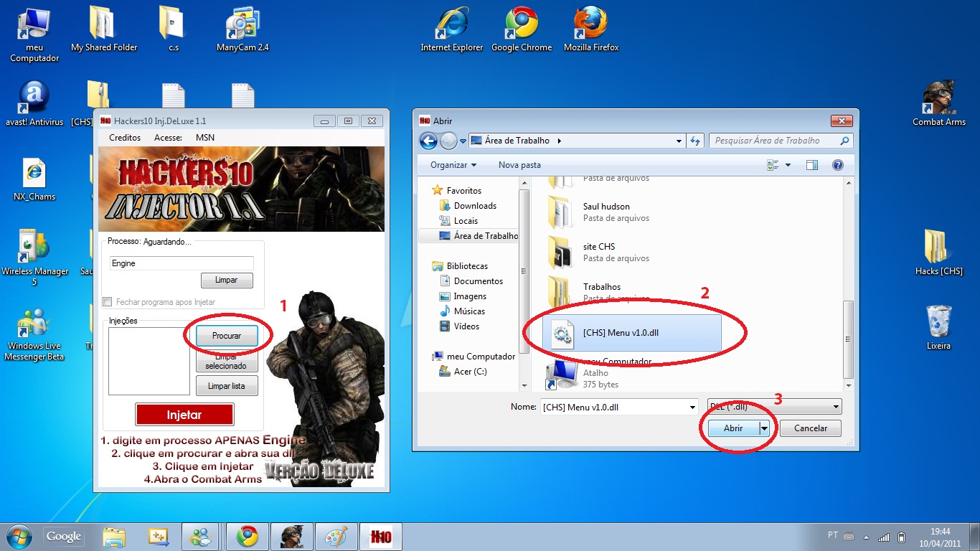
Task: Click the Cancelar button
Action: (x=810, y=428)
